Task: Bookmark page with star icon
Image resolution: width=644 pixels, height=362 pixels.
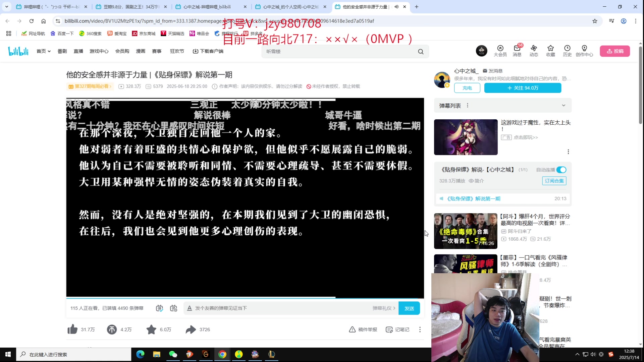Action: tap(595, 21)
